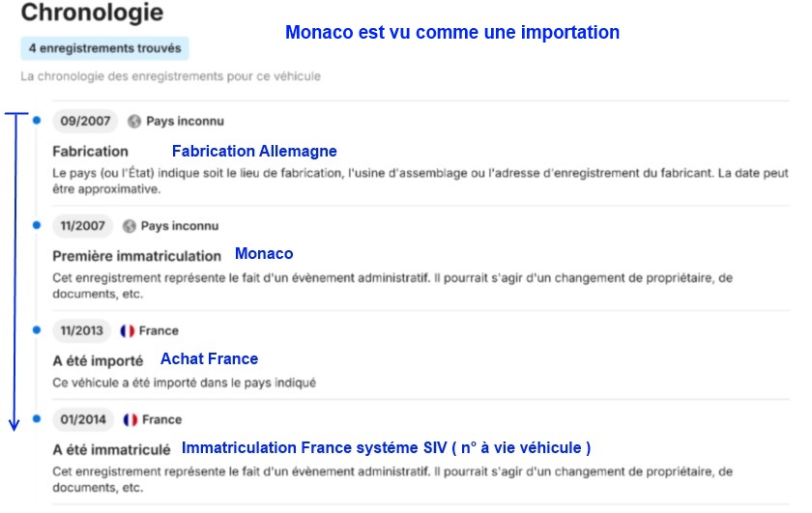The image size is (812, 513).
Task: Select the timeline dot for 01/2014
Action: (37, 419)
